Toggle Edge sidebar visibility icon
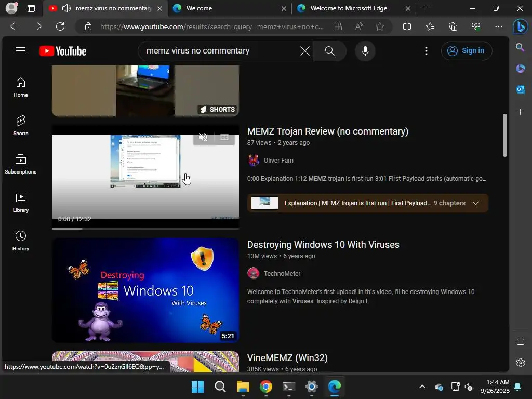The image size is (532, 399). 521,342
